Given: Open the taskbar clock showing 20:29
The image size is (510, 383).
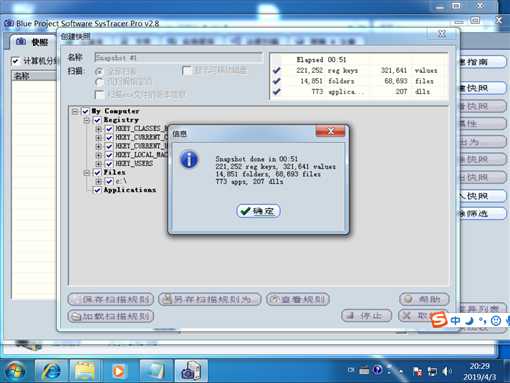Looking at the screenshot, I should pyautogui.click(x=479, y=371).
